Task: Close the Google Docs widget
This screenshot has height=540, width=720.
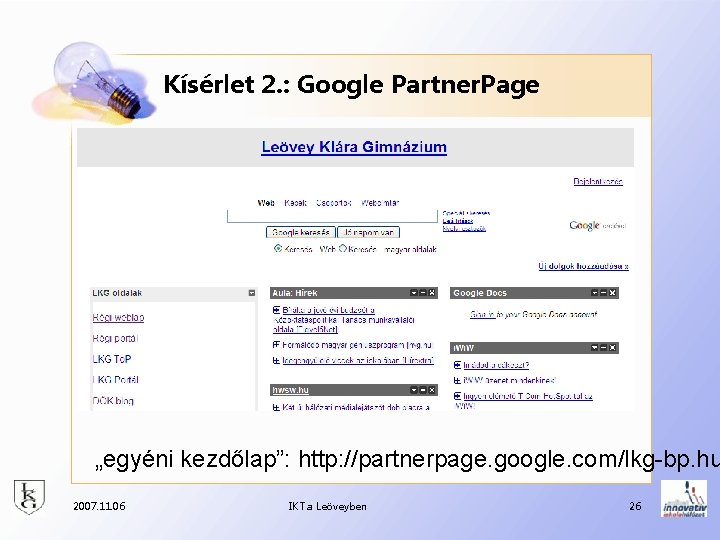Action: pyautogui.click(x=613, y=293)
